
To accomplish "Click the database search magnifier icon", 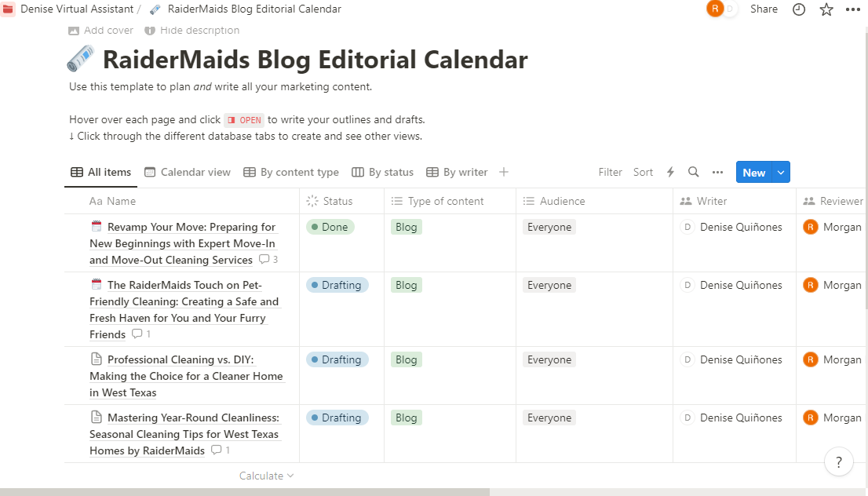I will [693, 172].
